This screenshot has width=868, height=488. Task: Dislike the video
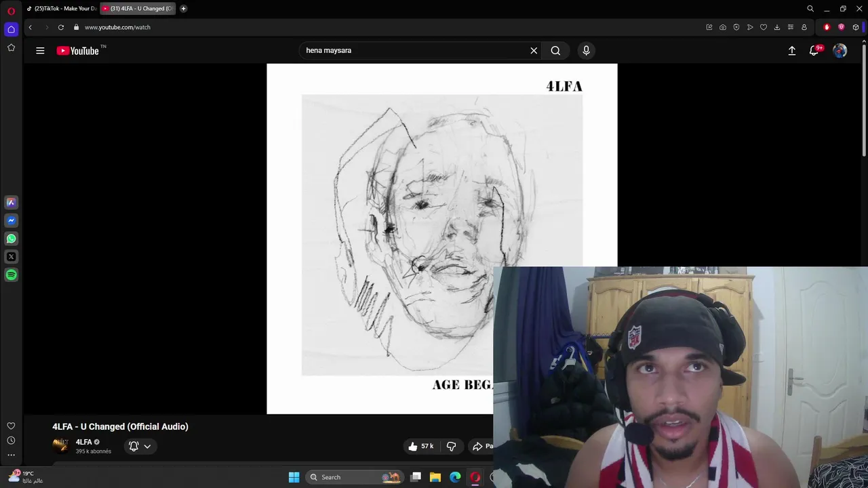(x=451, y=446)
